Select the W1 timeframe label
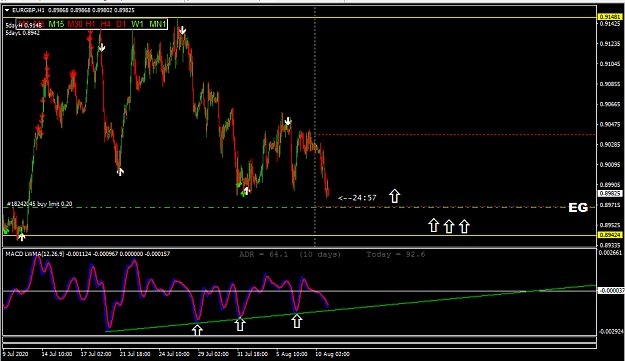The image size is (625, 361). (137, 24)
